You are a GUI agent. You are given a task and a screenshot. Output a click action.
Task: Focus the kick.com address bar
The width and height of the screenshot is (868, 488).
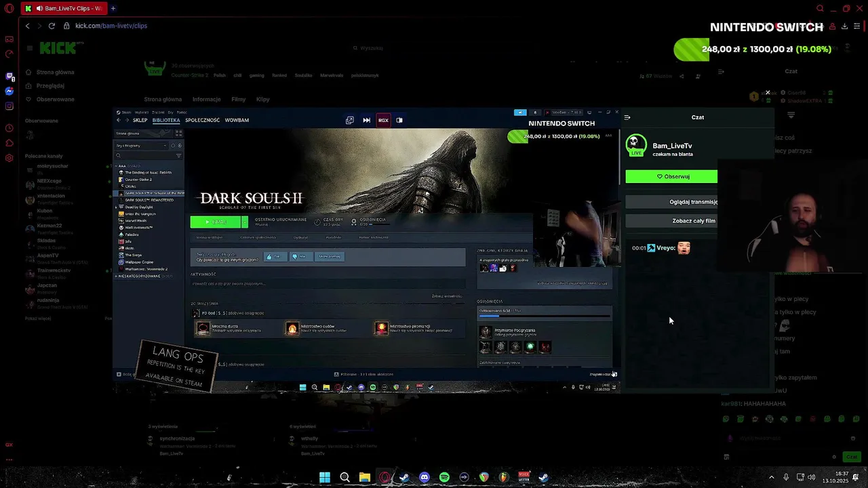[111, 26]
